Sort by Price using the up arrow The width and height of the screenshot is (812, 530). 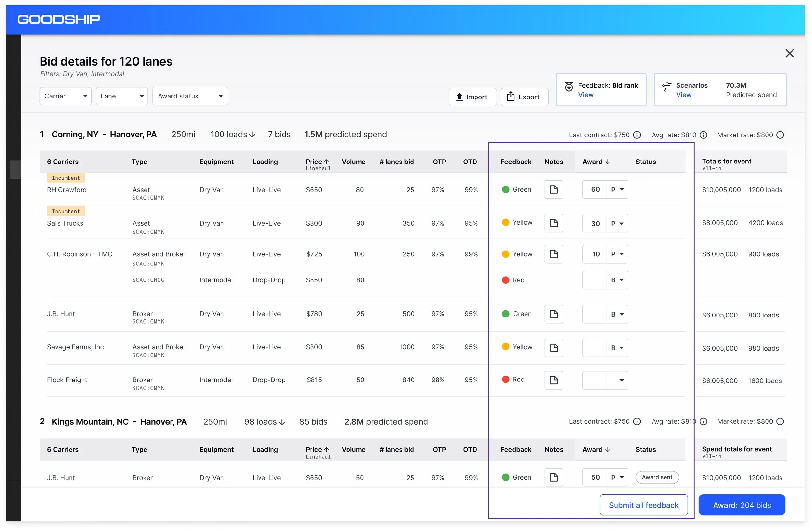click(x=326, y=162)
